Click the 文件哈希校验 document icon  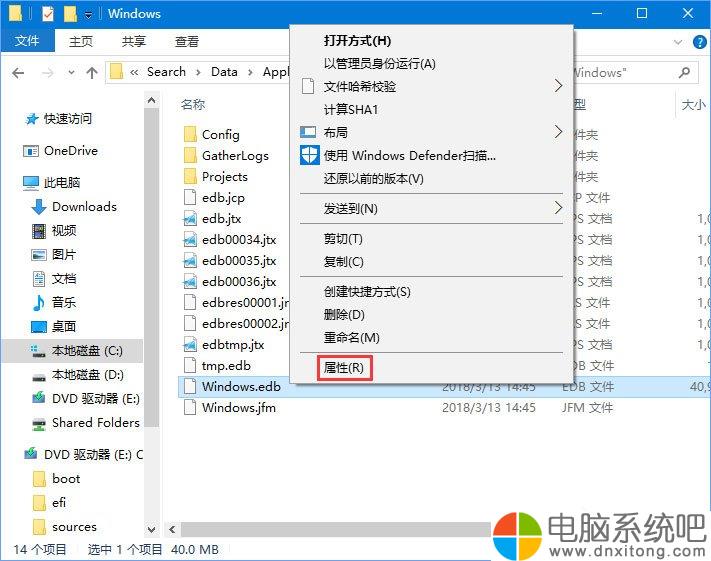coord(308,86)
